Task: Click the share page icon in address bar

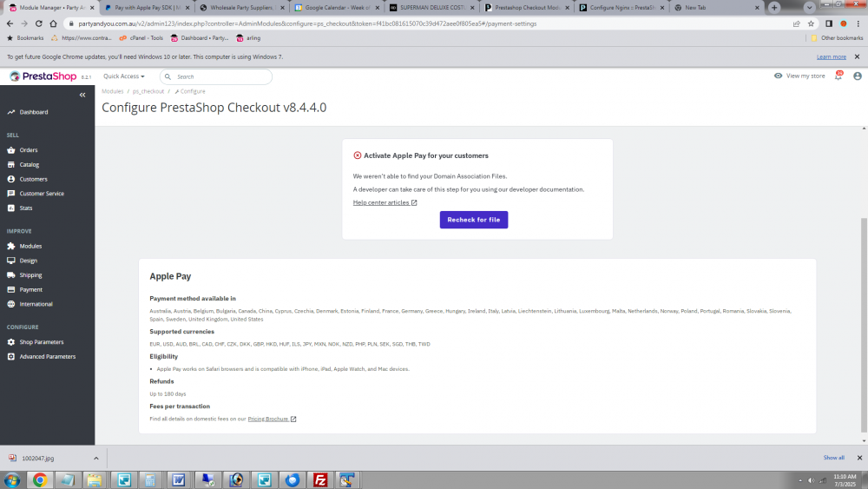Action: click(x=797, y=23)
